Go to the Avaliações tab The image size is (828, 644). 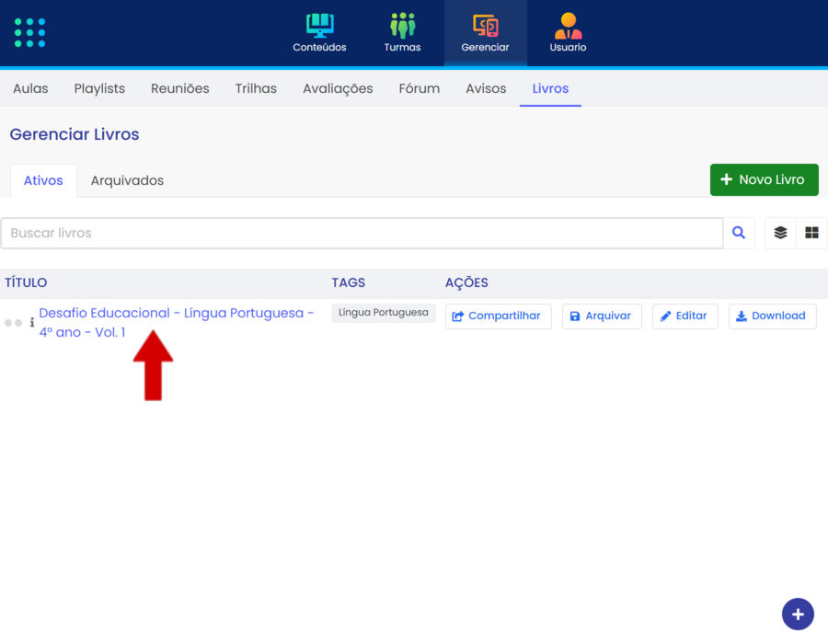click(338, 89)
